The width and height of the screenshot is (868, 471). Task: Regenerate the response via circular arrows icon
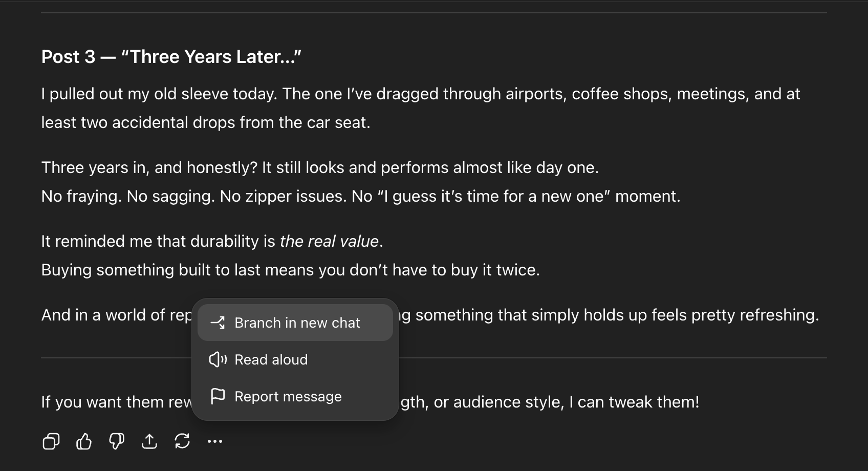coord(182,441)
